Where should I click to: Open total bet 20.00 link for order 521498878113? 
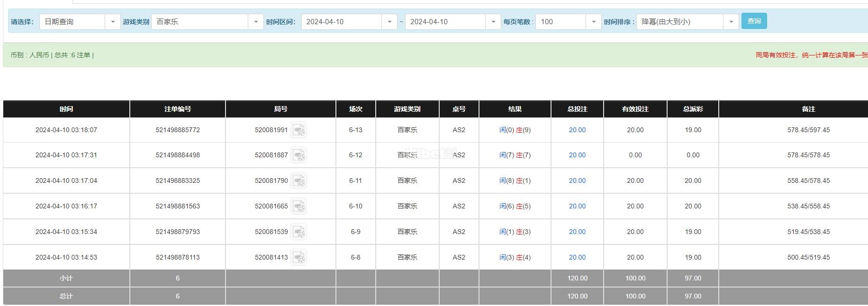click(x=577, y=257)
